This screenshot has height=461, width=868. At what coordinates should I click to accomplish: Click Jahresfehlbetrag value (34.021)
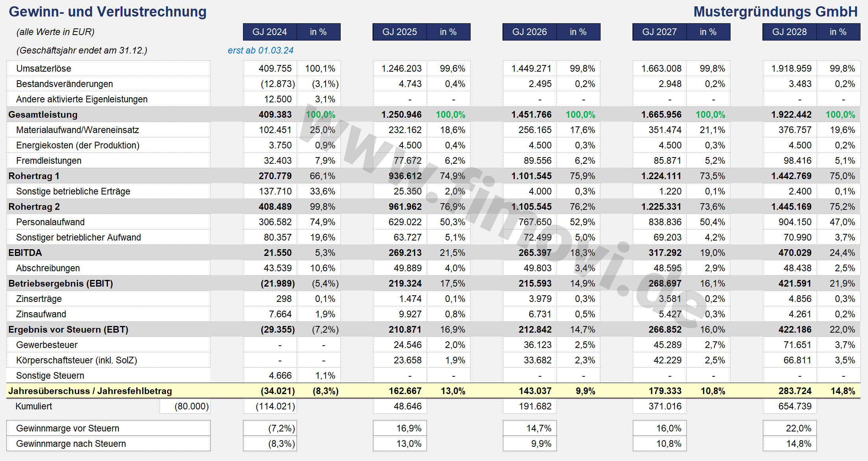click(x=278, y=391)
